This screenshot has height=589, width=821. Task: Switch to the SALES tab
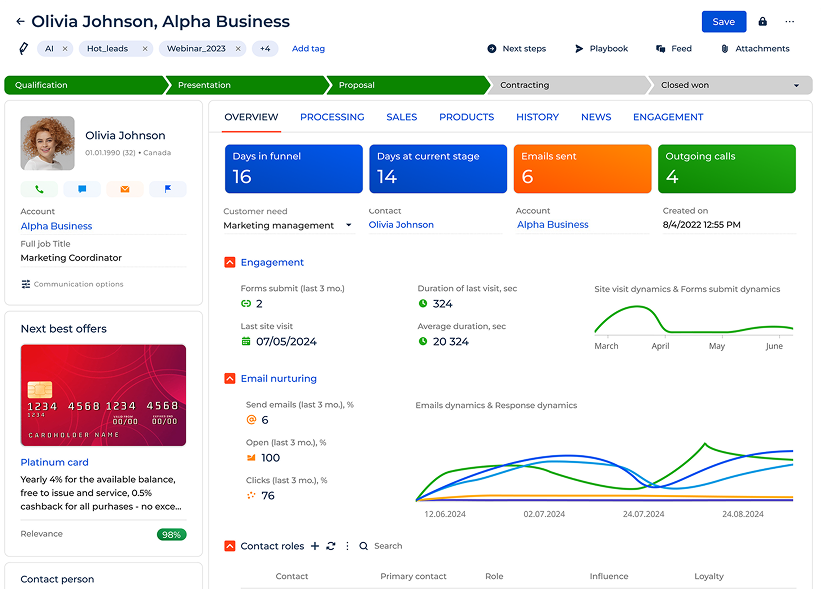tap(402, 117)
